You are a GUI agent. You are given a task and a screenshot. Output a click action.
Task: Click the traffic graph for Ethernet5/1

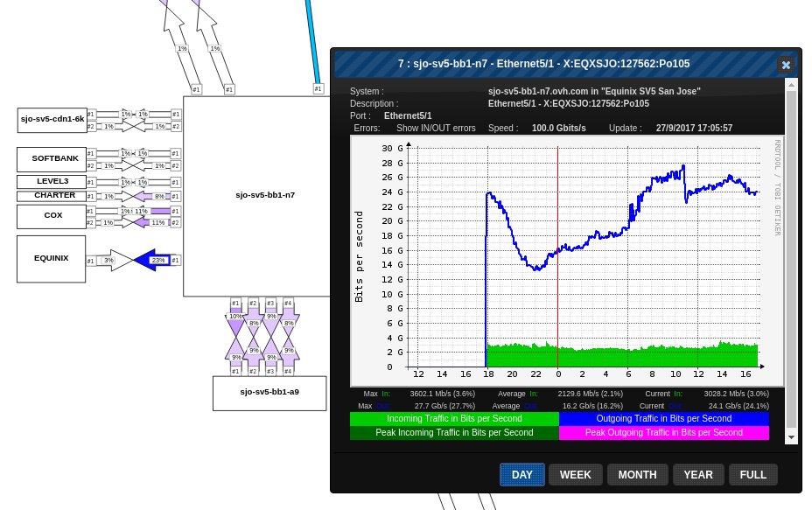point(567,261)
